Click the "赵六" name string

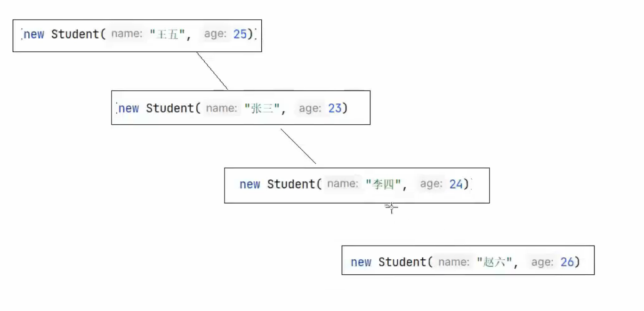pos(494,262)
